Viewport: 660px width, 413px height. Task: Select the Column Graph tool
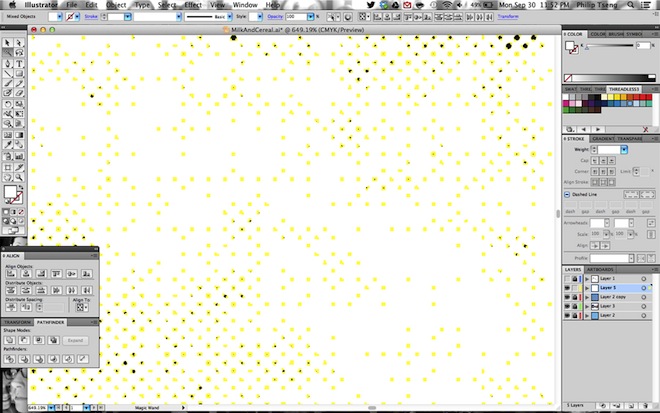(19, 156)
